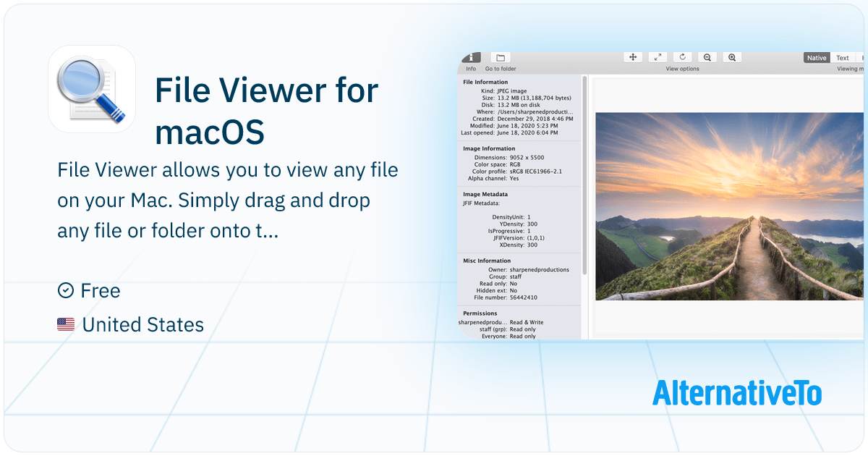Open the Go to folder button
This screenshot has width=868, height=456.
pos(501,57)
